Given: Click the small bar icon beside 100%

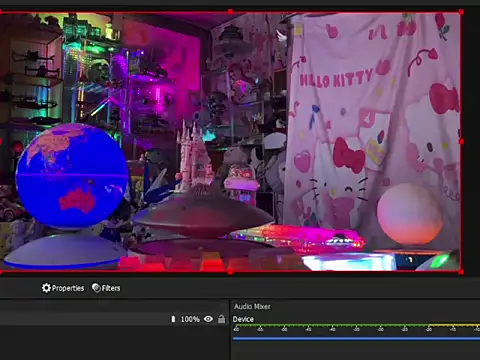Looking at the screenshot, I should coord(173,319).
